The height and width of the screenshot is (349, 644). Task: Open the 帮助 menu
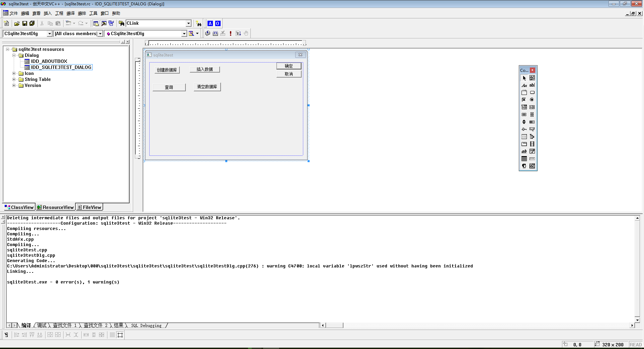(116, 13)
